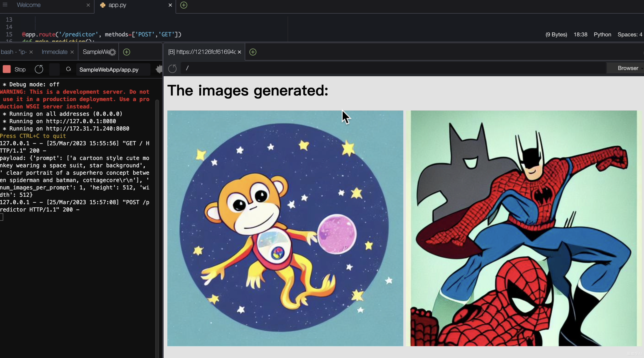Click the 18:38 cursor position in the status bar
This screenshot has height=358, width=644.
pyautogui.click(x=580, y=35)
